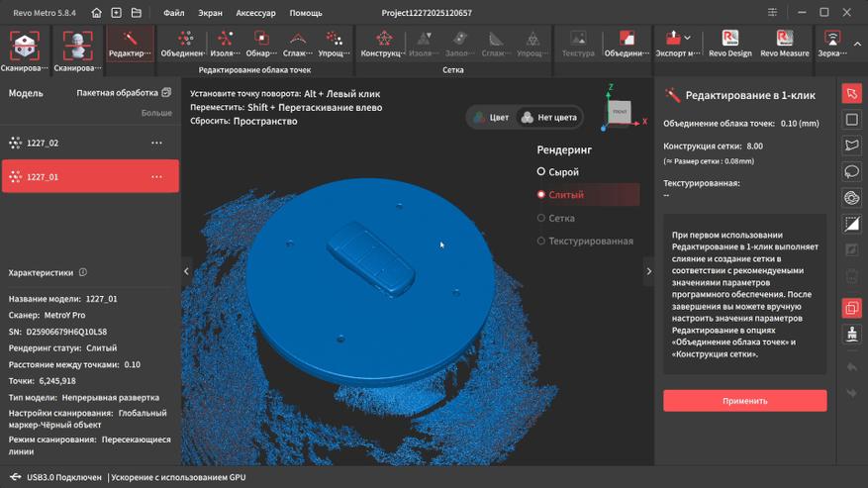Viewport: 868px width, 488px height.
Task: Click the Объединение point cloud fusion tool
Action: (183, 44)
